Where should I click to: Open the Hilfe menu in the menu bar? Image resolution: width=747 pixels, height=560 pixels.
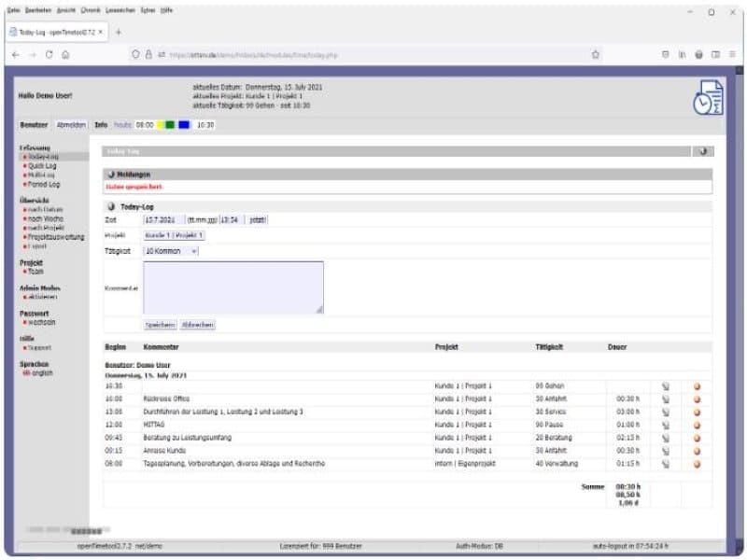click(x=166, y=10)
